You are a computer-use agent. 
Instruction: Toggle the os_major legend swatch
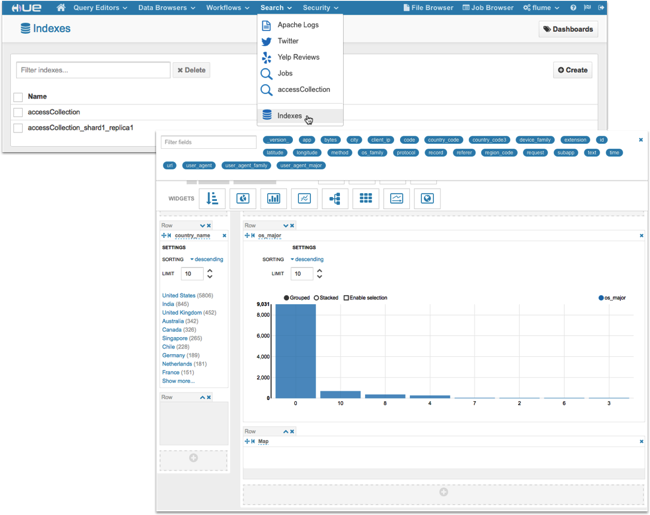pos(601,298)
